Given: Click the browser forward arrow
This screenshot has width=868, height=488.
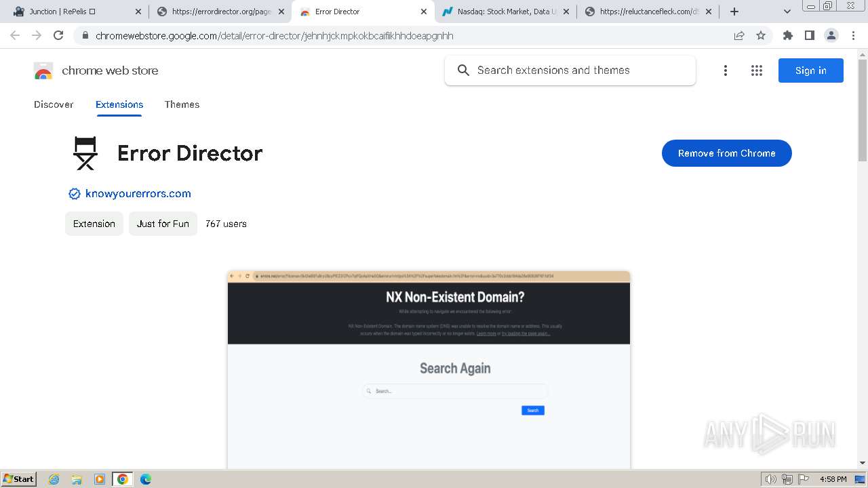Looking at the screenshot, I should pyautogui.click(x=37, y=35).
